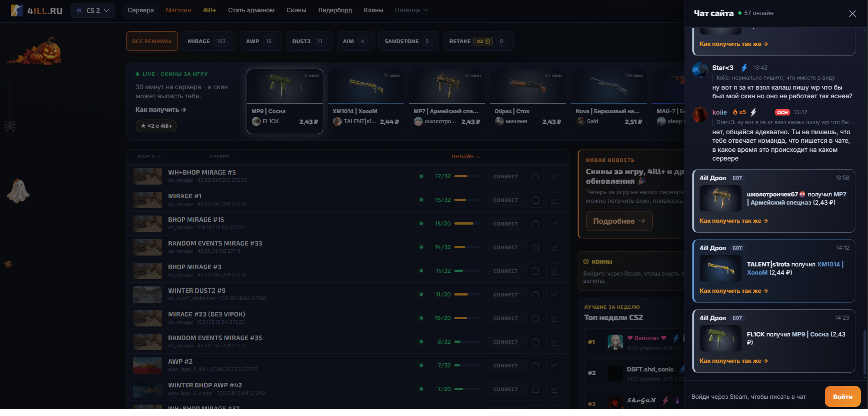Click the MP7 skin image in chat drop
The height and width of the screenshot is (416, 868).
pyautogui.click(x=721, y=198)
